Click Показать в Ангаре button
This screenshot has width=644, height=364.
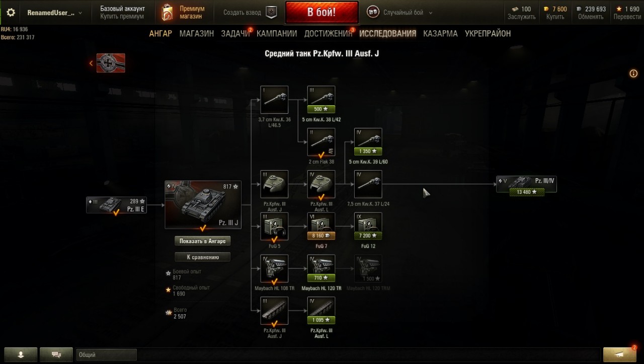203,241
